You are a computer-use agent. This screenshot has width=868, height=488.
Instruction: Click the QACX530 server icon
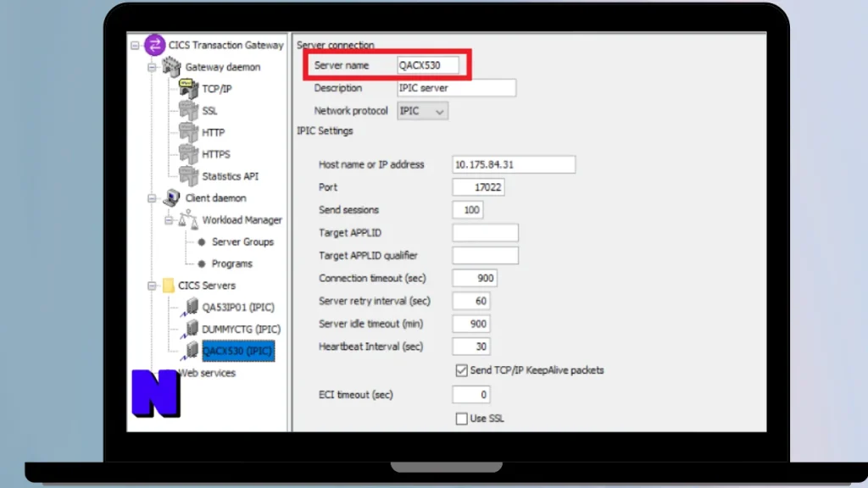(x=189, y=351)
